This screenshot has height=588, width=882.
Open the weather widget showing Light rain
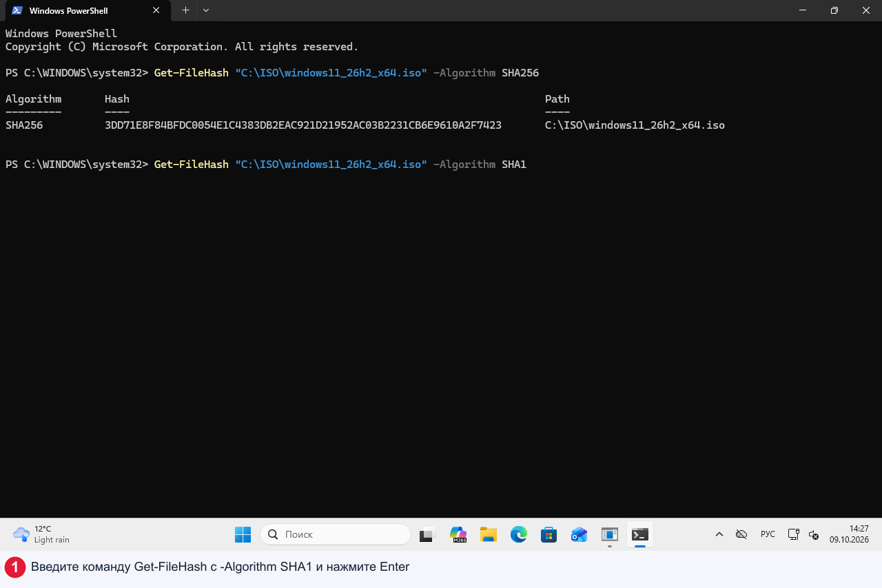tap(42, 534)
